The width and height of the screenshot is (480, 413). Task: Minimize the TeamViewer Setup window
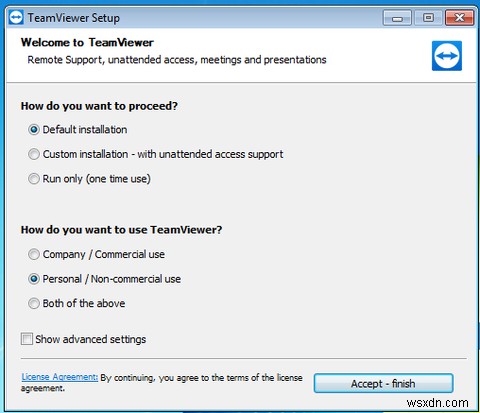pyautogui.click(x=397, y=18)
